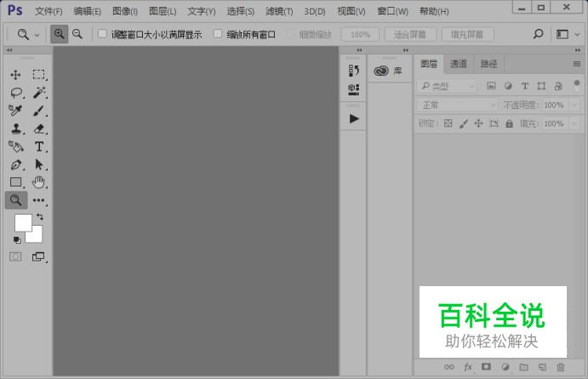588x379 pixels.
Task: Choose Zoom Out mode in options bar
Action: click(77, 34)
